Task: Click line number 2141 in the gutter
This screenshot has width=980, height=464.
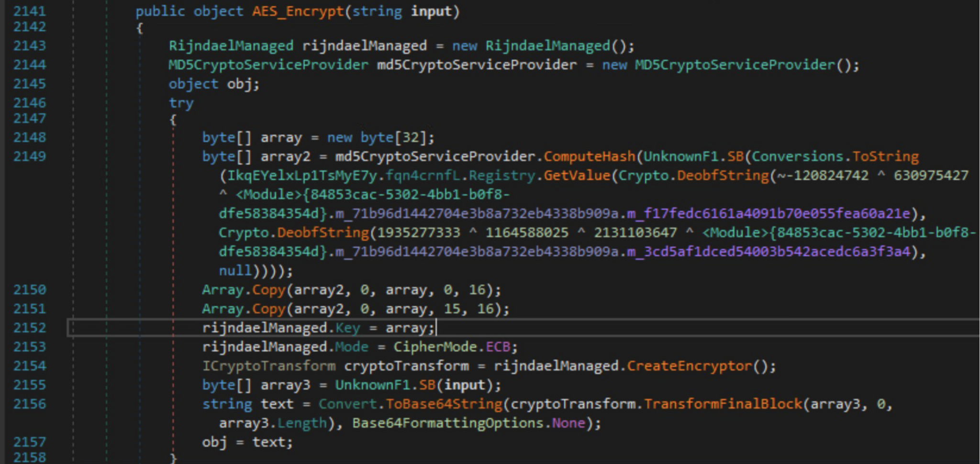Action: click(x=30, y=11)
